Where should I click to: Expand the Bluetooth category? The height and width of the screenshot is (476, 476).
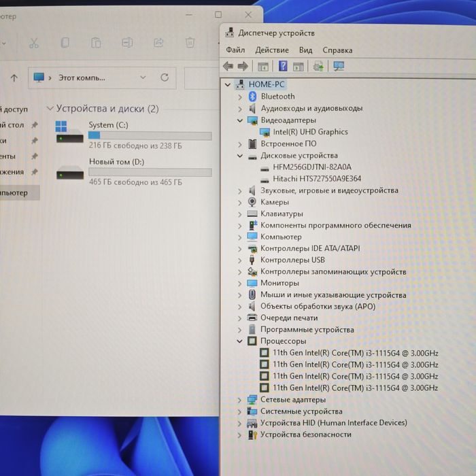pos(240,97)
